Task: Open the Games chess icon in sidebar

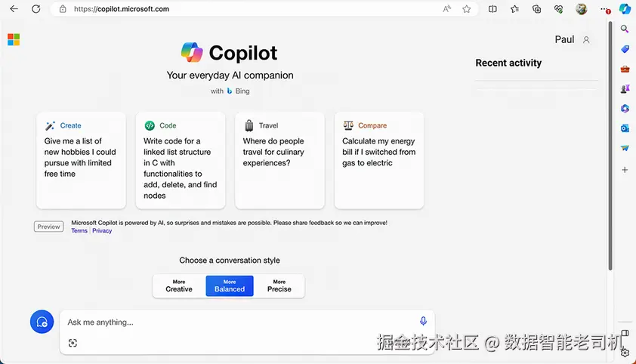Action: (x=625, y=88)
